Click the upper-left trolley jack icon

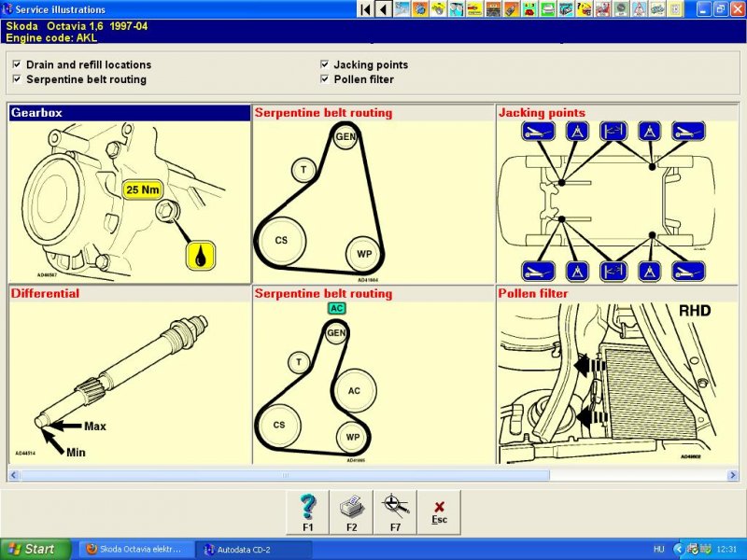(x=538, y=131)
